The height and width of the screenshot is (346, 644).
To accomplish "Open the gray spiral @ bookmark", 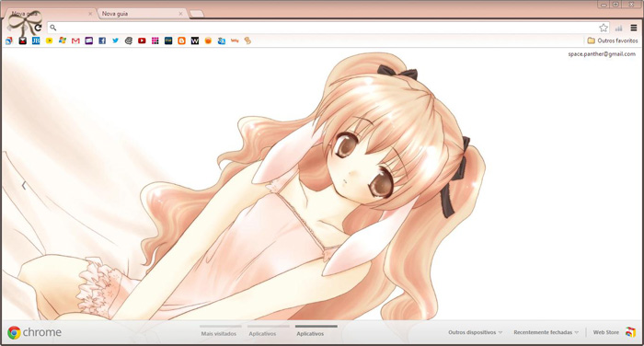I will click(x=129, y=40).
